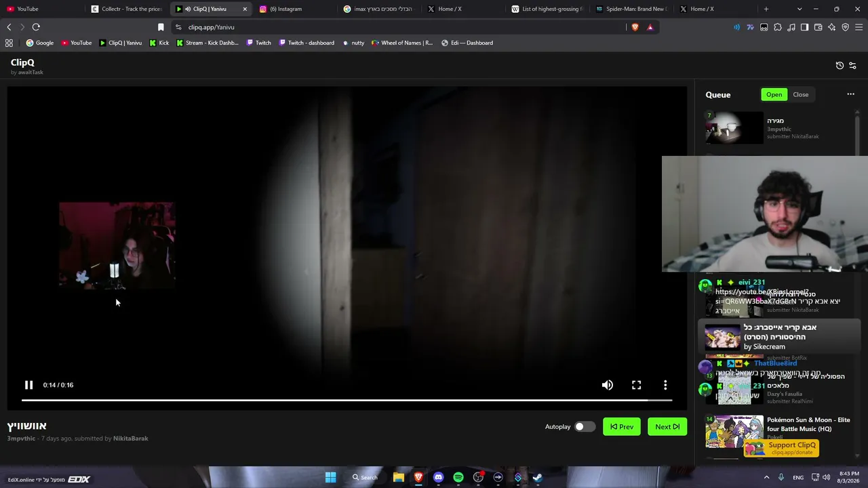Switch the ENG input language indicator
This screenshot has width=868, height=488.
pos(798,477)
